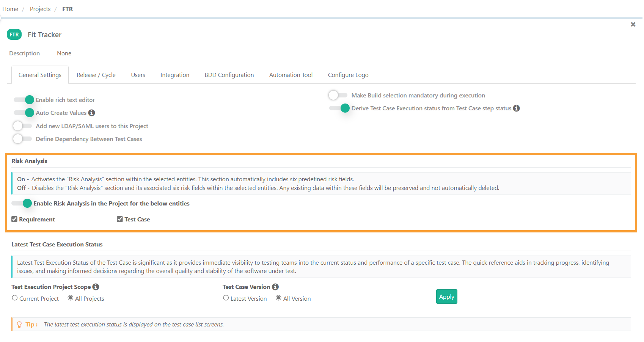The width and height of the screenshot is (644, 342).
Task: Select Latest Version for Test Case Version
Action: [226, 298]
